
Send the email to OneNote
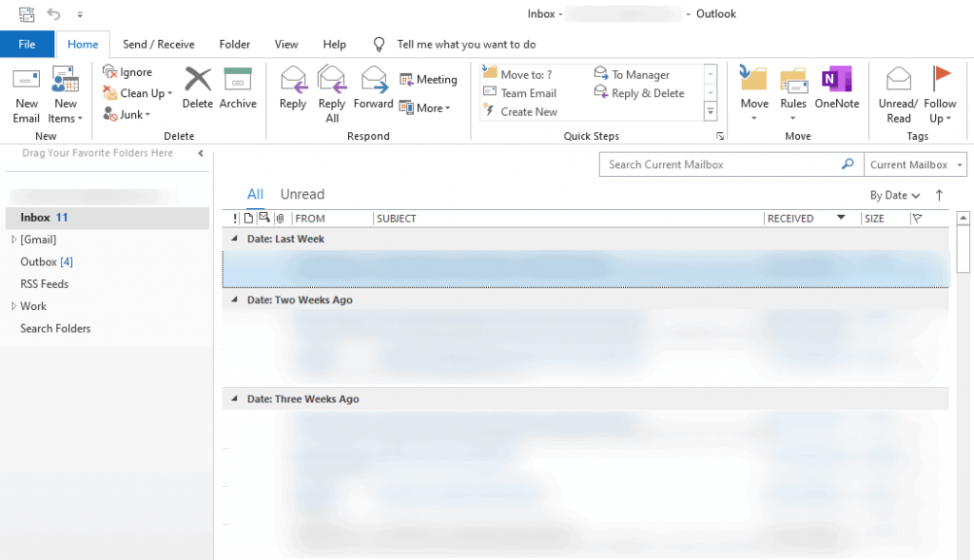click(836, 93)
